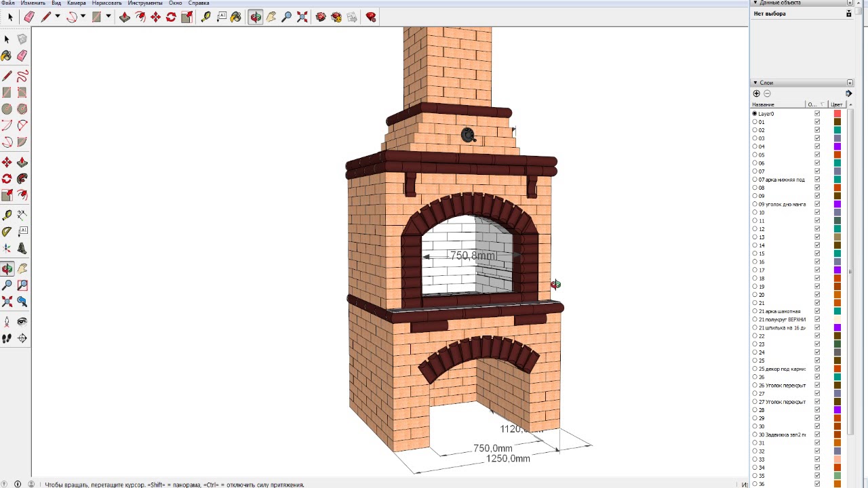Select Layer0 active radio button
The height and width of the screenshot is (488, 868).
(755, 114)
